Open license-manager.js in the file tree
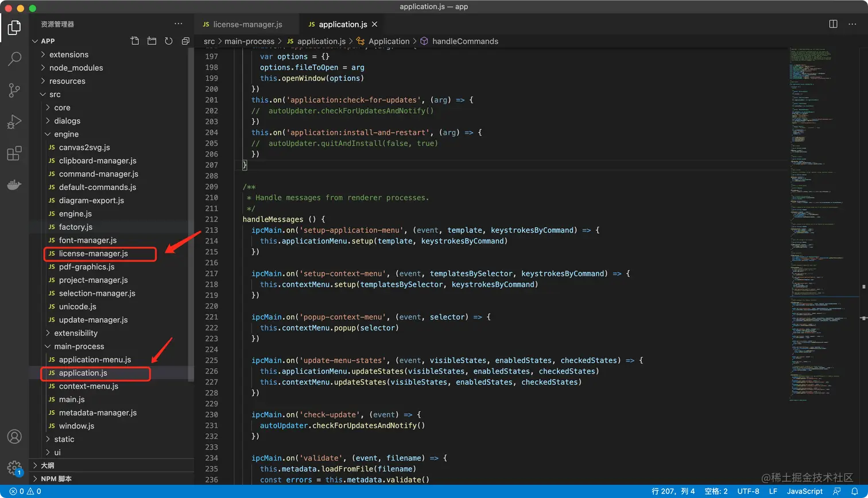This screenshot has width=868, height=498. (x=93, y=254)
